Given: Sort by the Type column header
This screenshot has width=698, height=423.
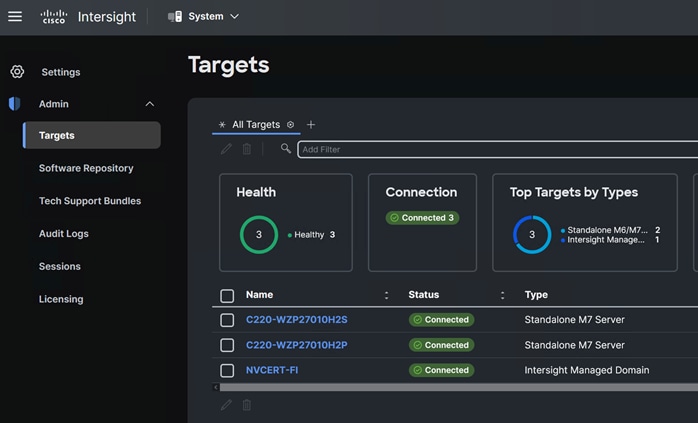Looking at the screenshot, I should (x=536, y=295).
